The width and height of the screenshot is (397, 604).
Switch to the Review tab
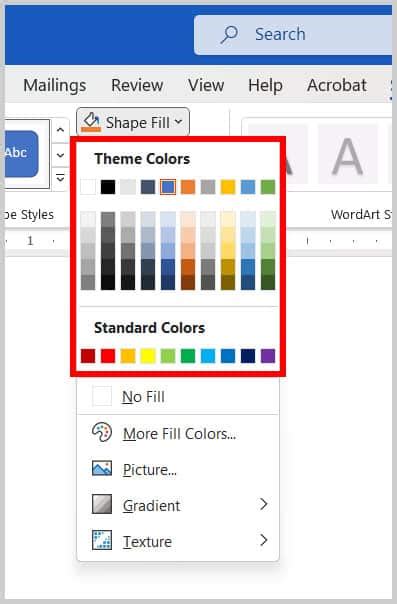[137, 85]
